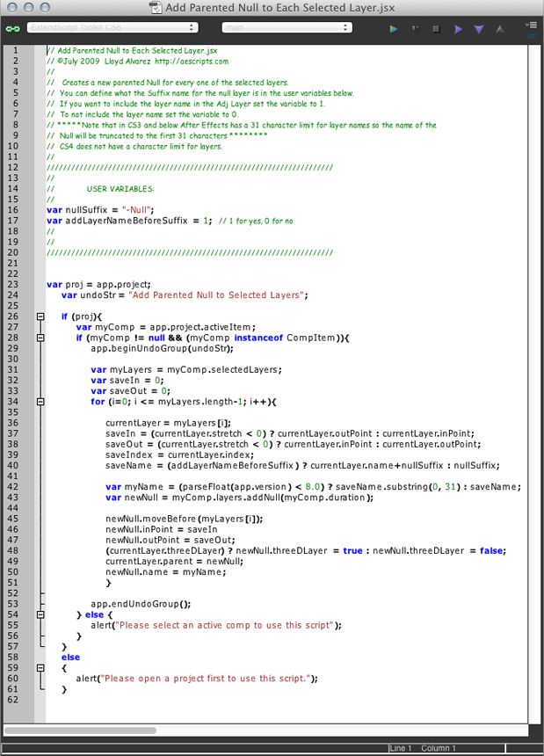Click the 'Column 1' status bar entry

438,748
